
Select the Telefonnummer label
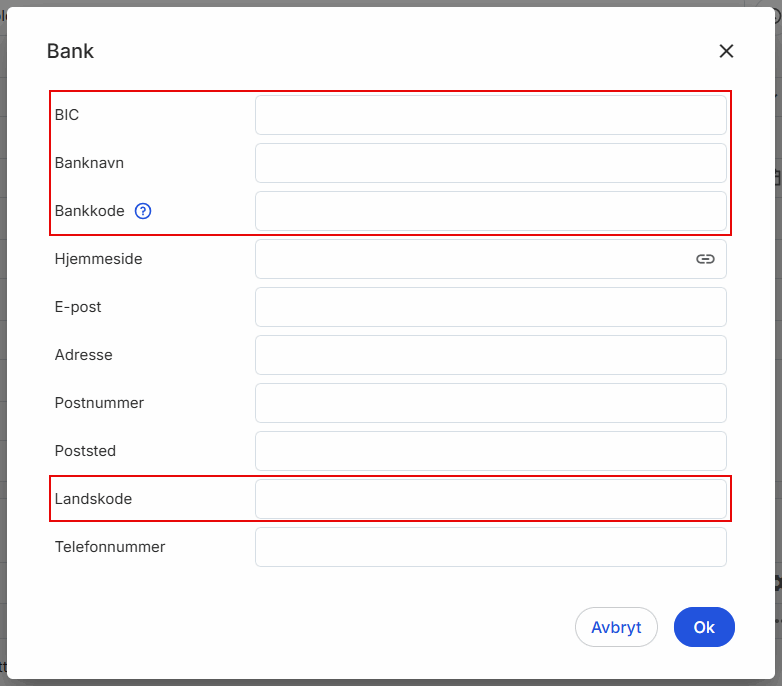pos(110,547)
